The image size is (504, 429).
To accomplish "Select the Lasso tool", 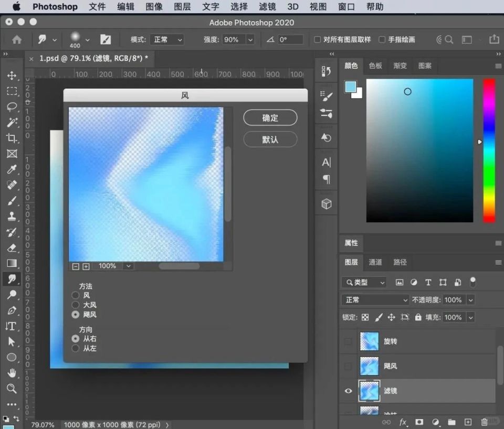I will [x=12, y=107].
